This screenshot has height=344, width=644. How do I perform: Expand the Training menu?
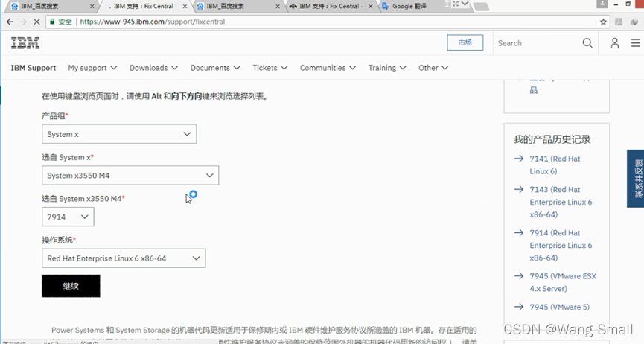(387, 68)
